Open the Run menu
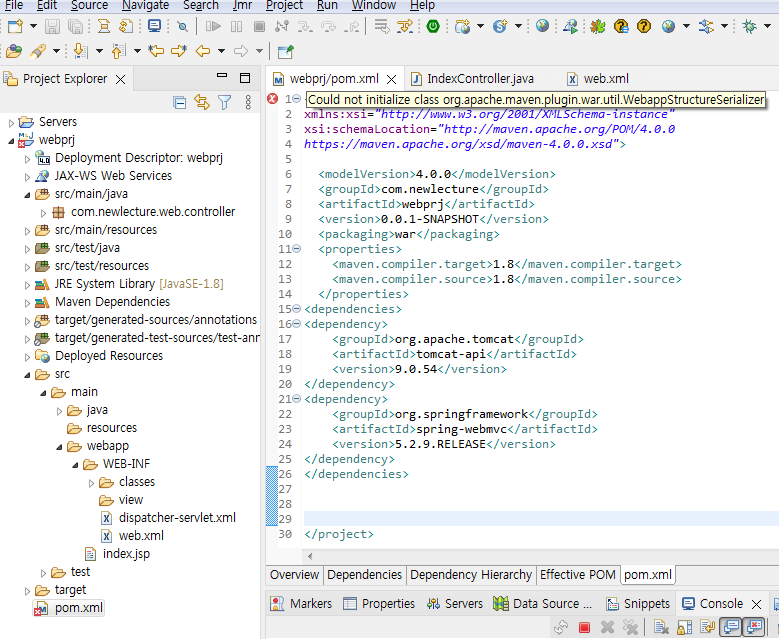 pyautogui.click(x=327, y=5)
